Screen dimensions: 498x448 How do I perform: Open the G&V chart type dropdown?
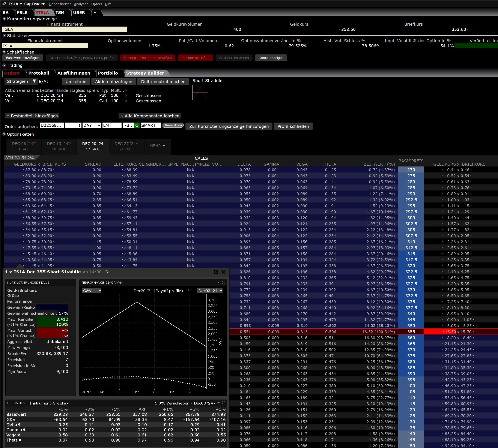[92, 291]
